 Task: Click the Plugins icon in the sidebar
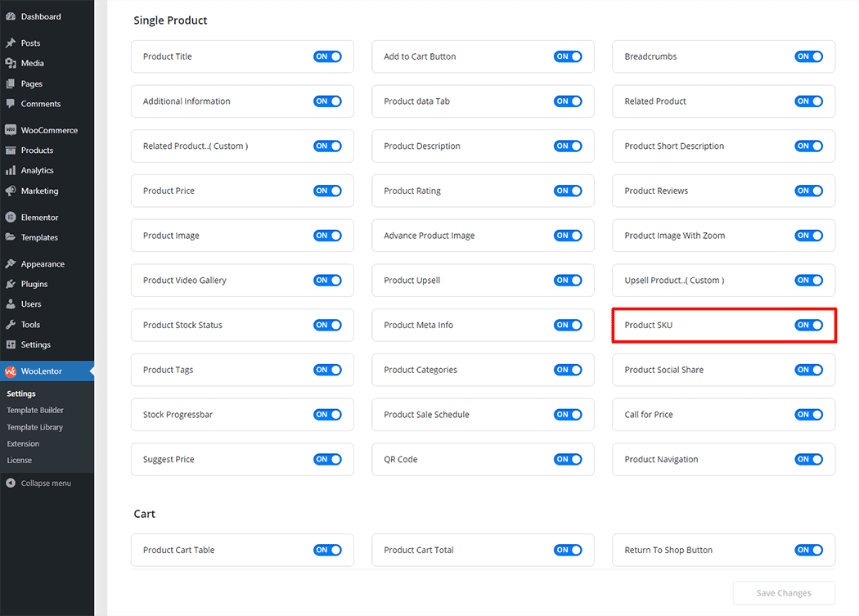[11, 285]
